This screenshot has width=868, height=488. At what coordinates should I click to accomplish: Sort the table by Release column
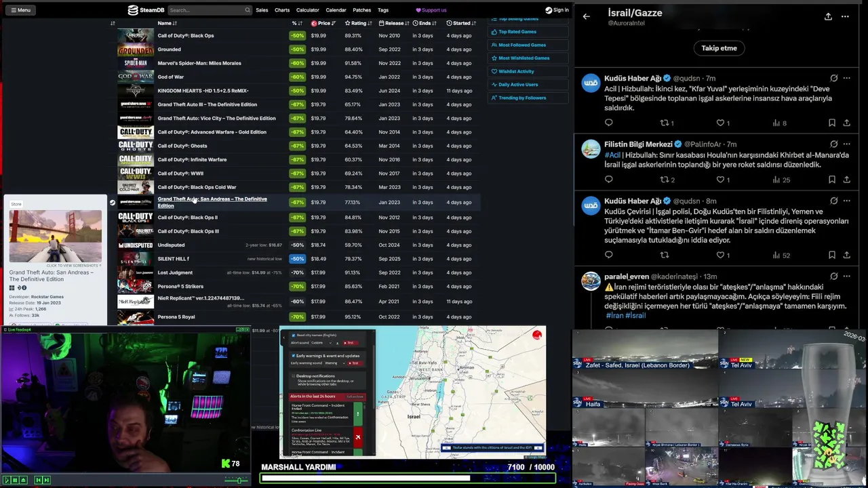tap(394, 23)
